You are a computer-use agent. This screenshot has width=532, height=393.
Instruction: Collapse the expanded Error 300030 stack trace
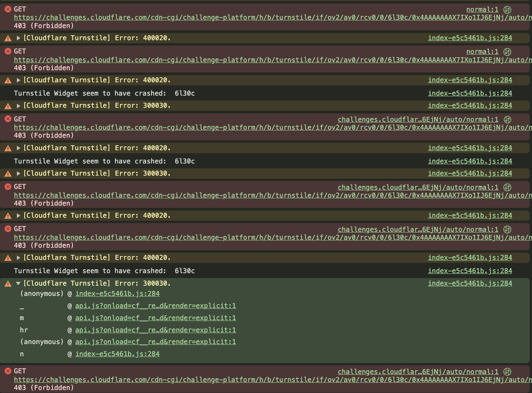pos(18,283)
